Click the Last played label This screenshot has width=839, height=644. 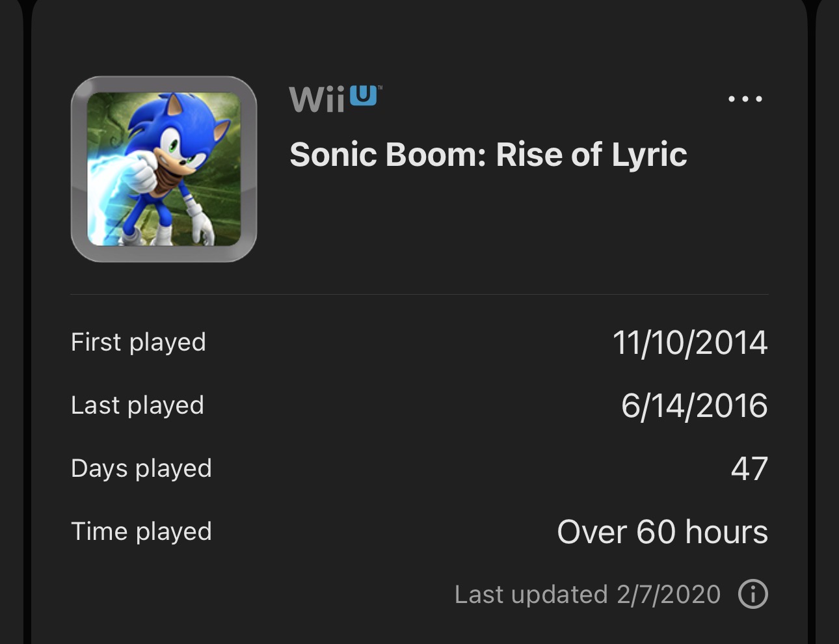pyautogui.click(x=137, y=405)
